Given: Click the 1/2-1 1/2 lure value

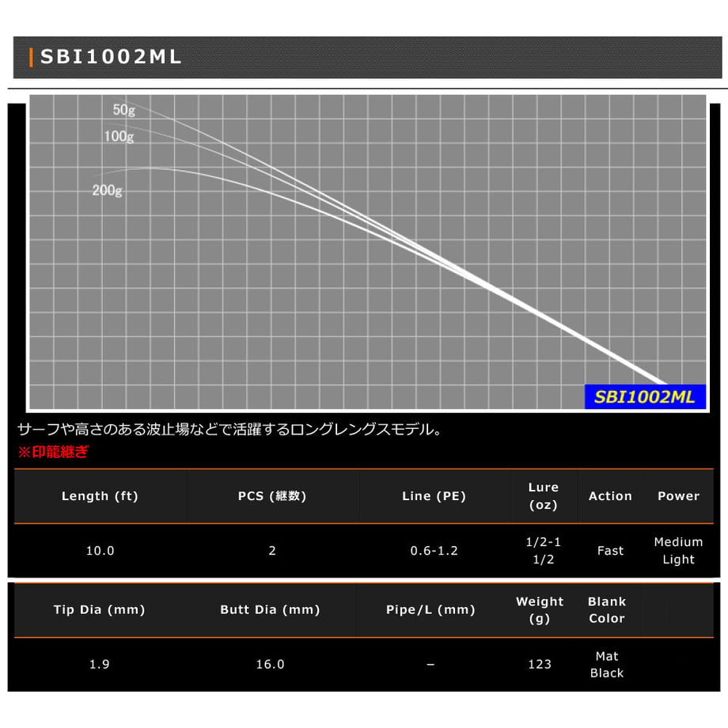Looking at the screenshot, I should point(543,551).
